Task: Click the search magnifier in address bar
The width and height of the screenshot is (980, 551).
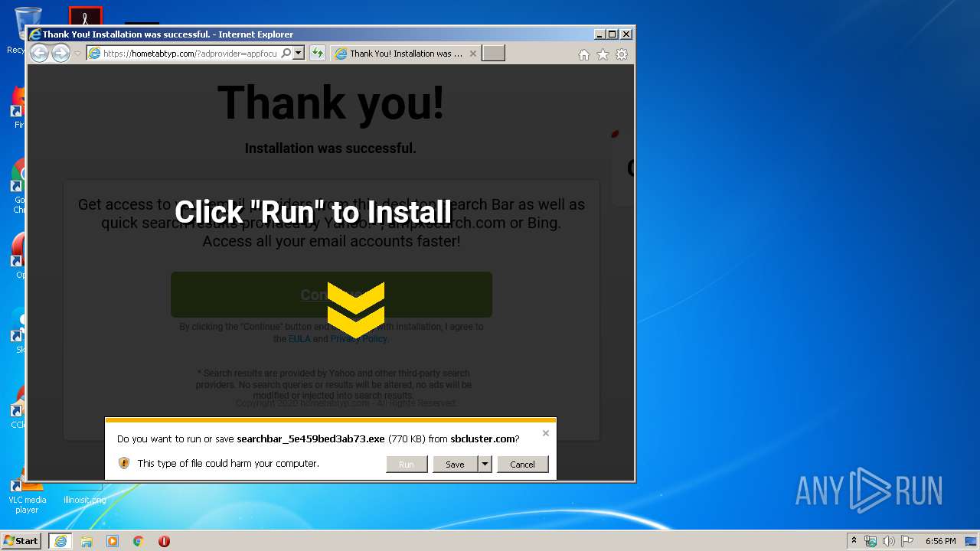Action: point(286,54)
